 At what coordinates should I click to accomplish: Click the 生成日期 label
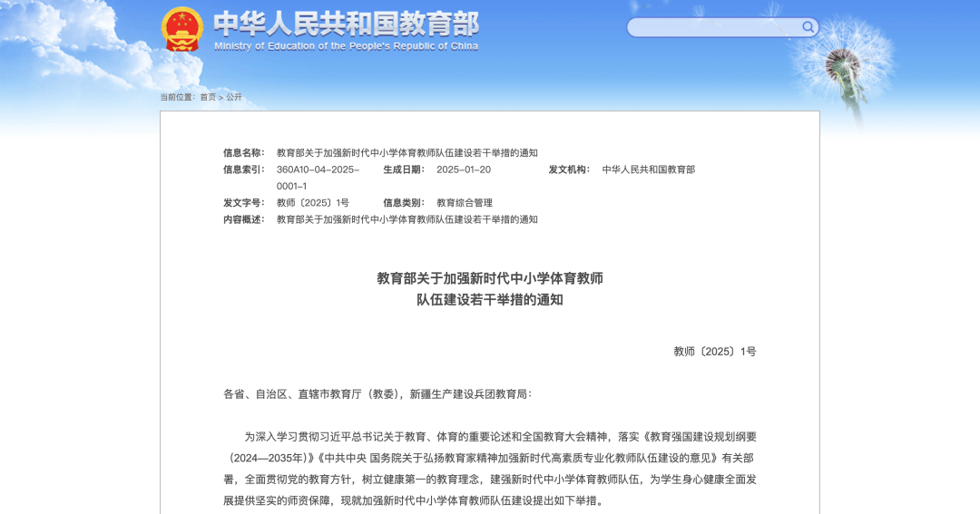click(x=404, y=170)
